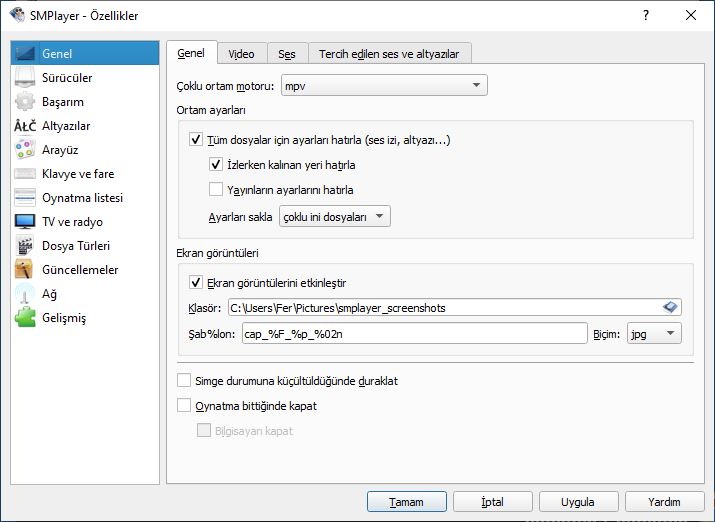Select the TV ve radyo screen icon
Screen dimensions: 715x522
click(25, 222)
